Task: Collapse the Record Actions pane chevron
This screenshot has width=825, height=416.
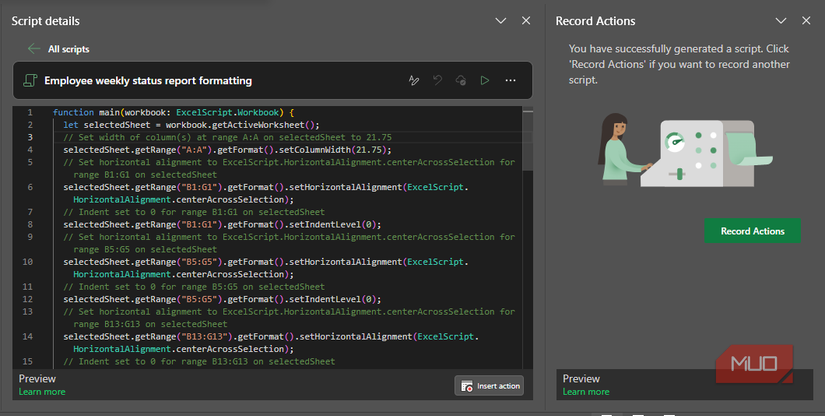Action: tap(781, 21)
